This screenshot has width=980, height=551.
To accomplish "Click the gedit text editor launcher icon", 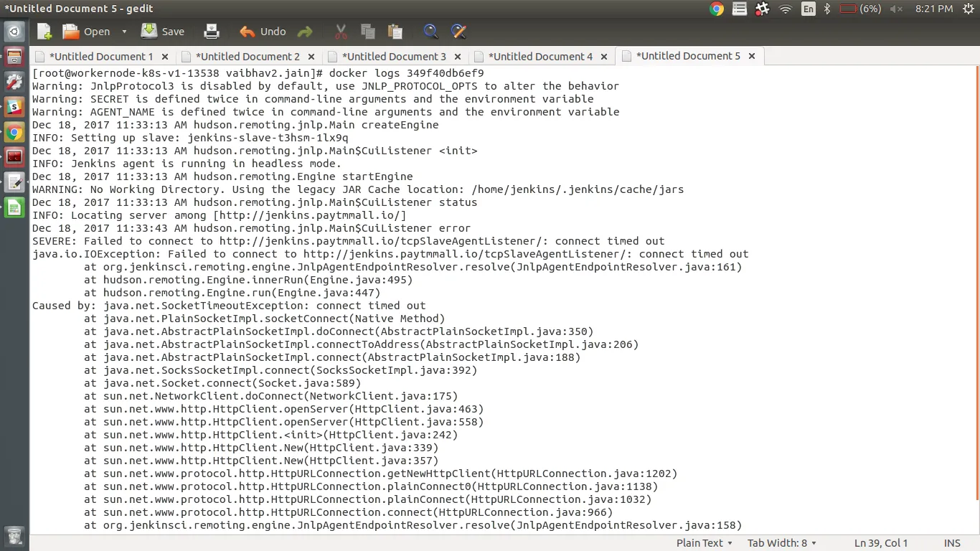I will pyautogui.click(x=14, y=182).
